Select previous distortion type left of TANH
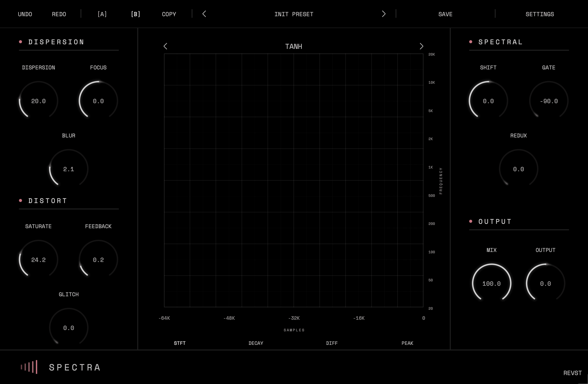 pos(165,46)
